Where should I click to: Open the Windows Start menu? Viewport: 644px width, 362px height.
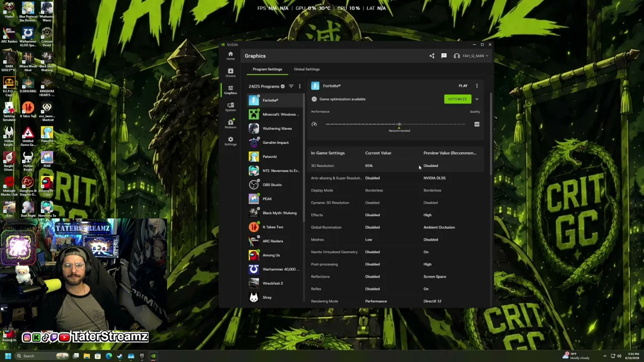tap(8, 356)
